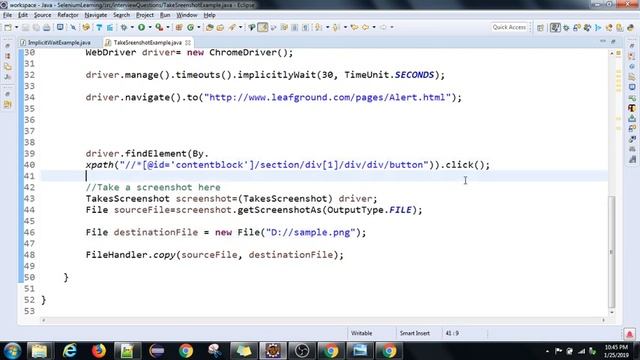Open the Source menu
640x360 pixels.
click(x=42, y=15)
